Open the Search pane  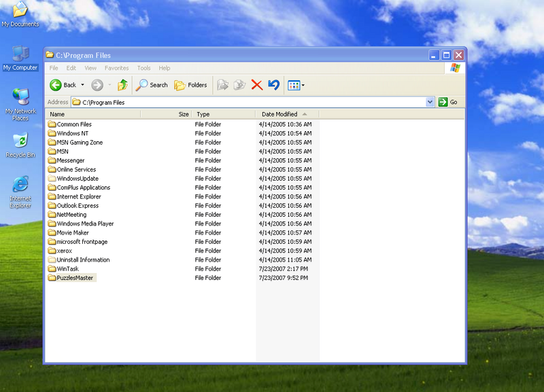click(x=152, y=85)
